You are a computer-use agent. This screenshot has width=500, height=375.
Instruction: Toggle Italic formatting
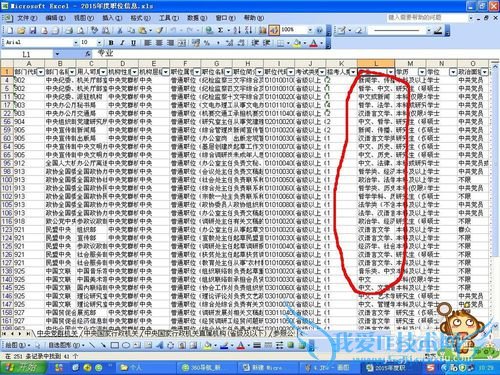click(122, 43)
